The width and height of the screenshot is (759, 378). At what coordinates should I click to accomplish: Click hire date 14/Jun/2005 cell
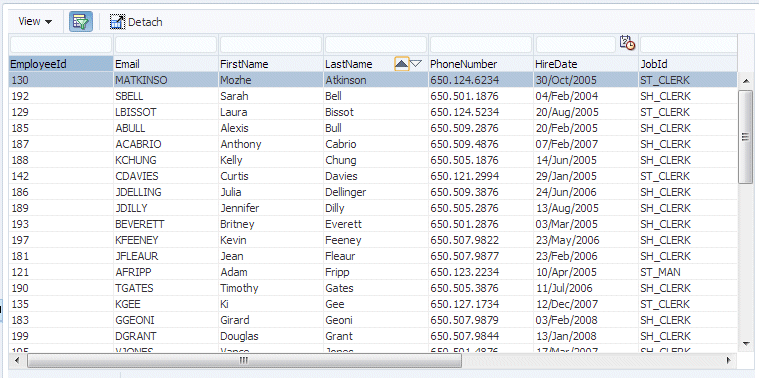(586, 160)
